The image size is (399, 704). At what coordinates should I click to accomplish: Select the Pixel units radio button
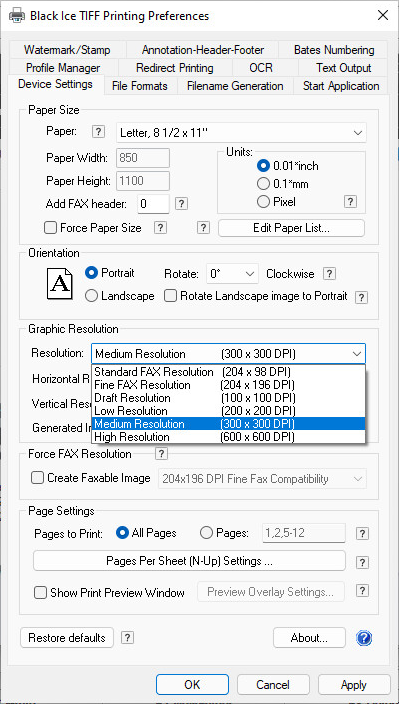point(263,202)
